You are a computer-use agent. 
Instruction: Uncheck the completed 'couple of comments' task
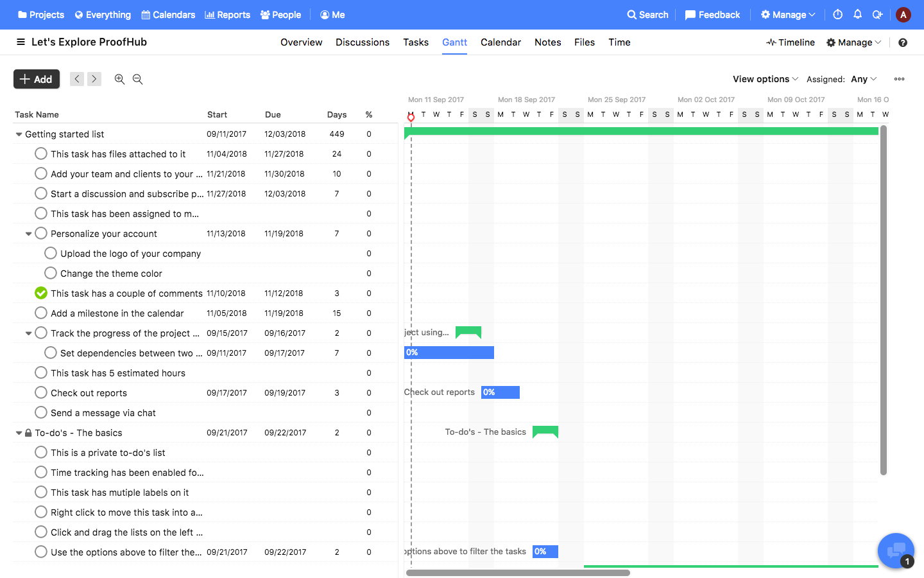(41, 293)
